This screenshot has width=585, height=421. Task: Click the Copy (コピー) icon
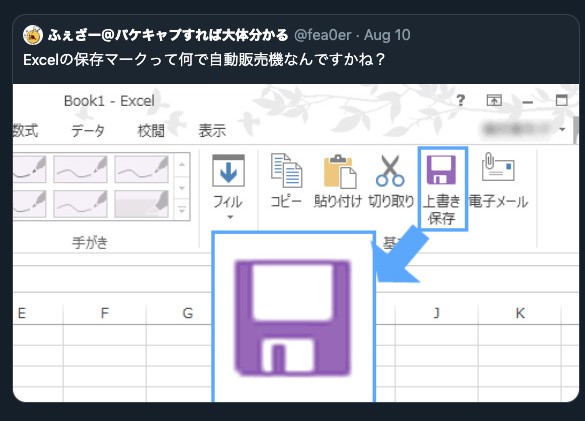pos(286,170)
